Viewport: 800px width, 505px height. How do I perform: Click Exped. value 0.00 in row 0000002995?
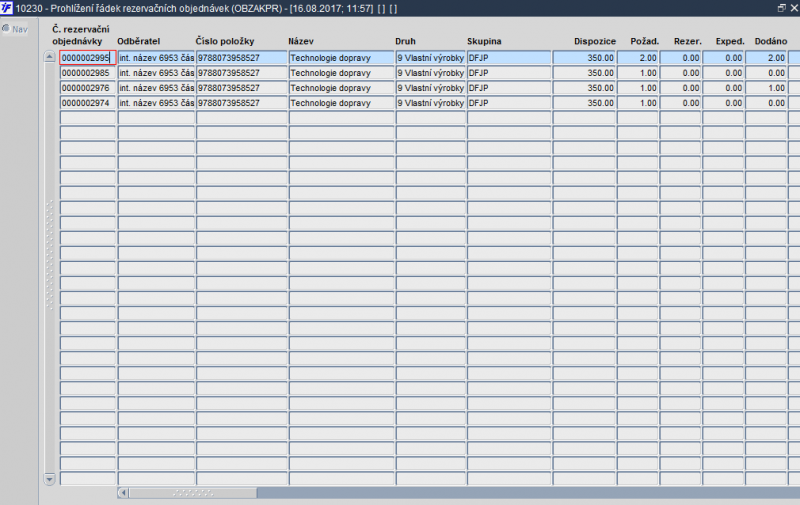(x=723, y=58)
